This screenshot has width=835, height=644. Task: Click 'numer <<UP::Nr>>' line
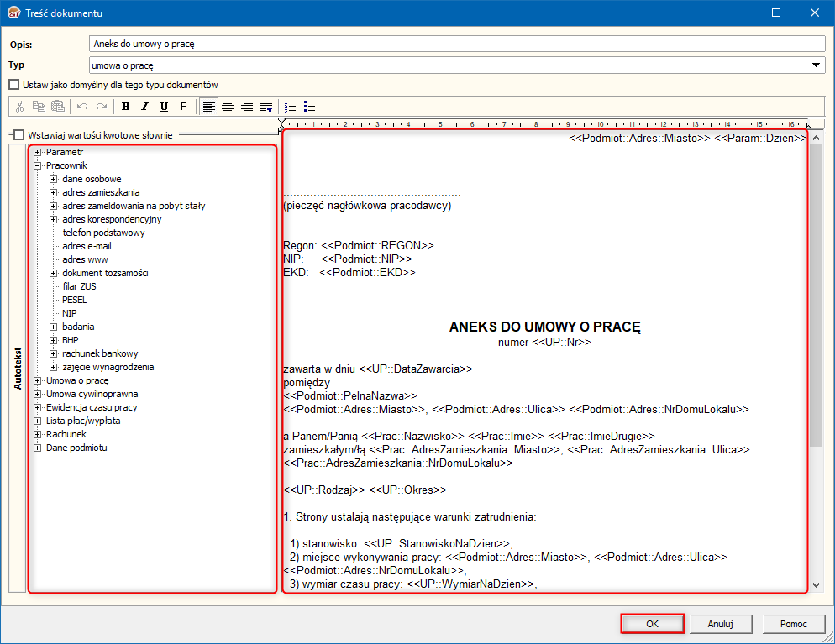544,343
